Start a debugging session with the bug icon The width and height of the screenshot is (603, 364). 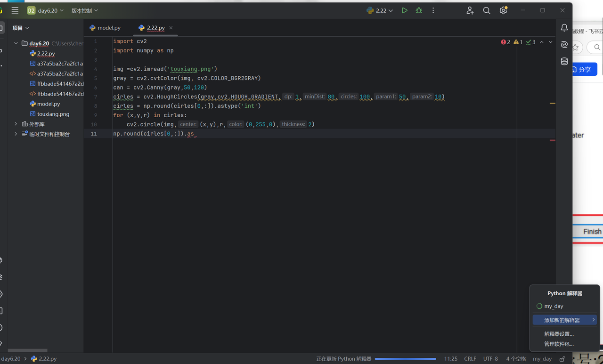coord(418,10)
